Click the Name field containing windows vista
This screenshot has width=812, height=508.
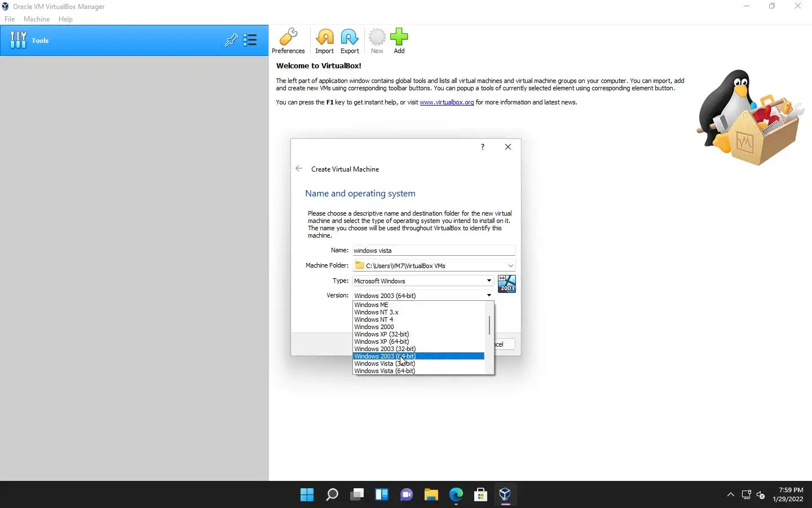(434, 251)
